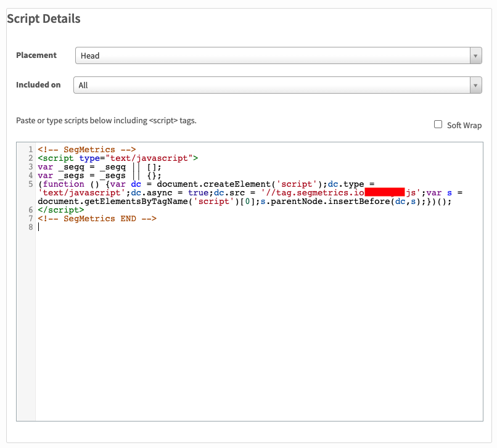Click the paste or type scripts instruction text
The image size is (497, 448).
point(106,120)
